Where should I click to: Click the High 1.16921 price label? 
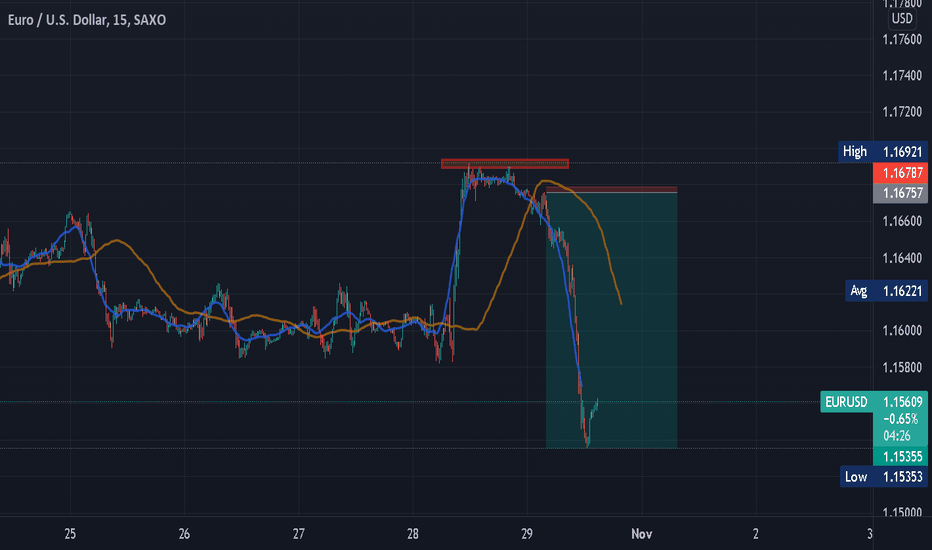tap(883, 152)
